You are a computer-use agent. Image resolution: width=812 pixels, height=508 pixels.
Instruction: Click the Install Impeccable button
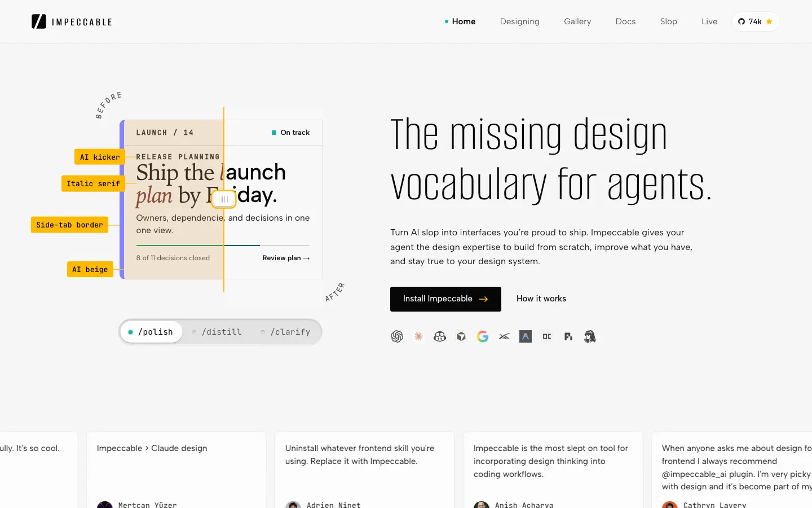click(445, 299)
